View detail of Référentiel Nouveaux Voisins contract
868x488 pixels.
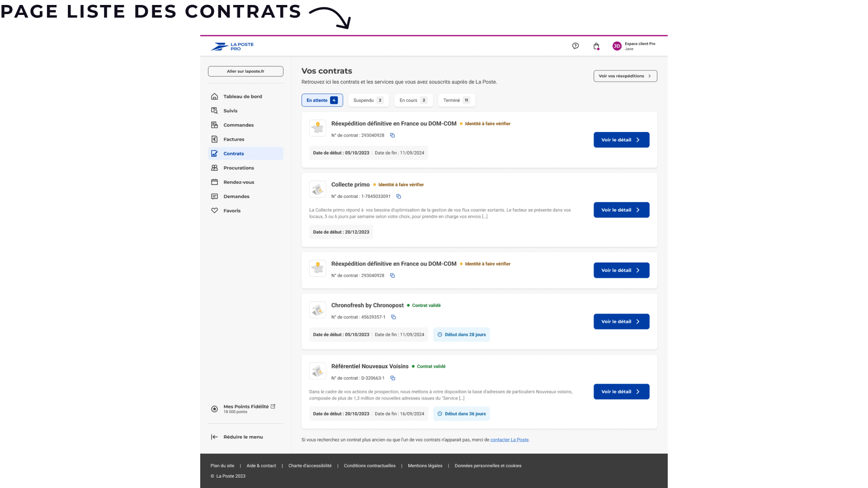tap(621, 392)
